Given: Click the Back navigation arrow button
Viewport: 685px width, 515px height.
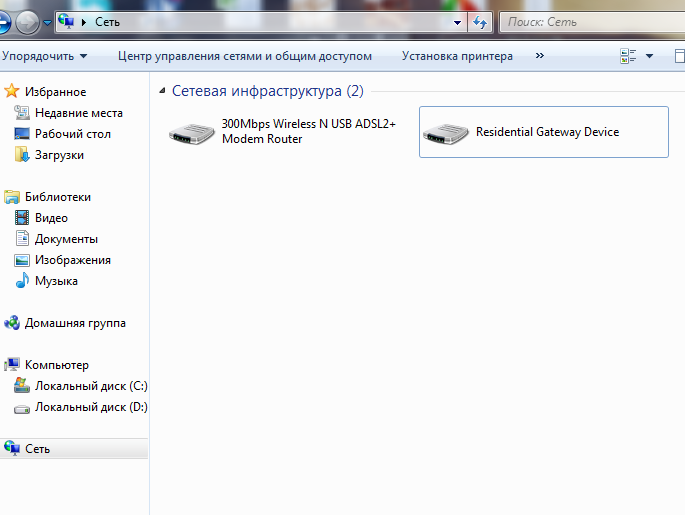Looking at the screenshot, I should point(3,22).
